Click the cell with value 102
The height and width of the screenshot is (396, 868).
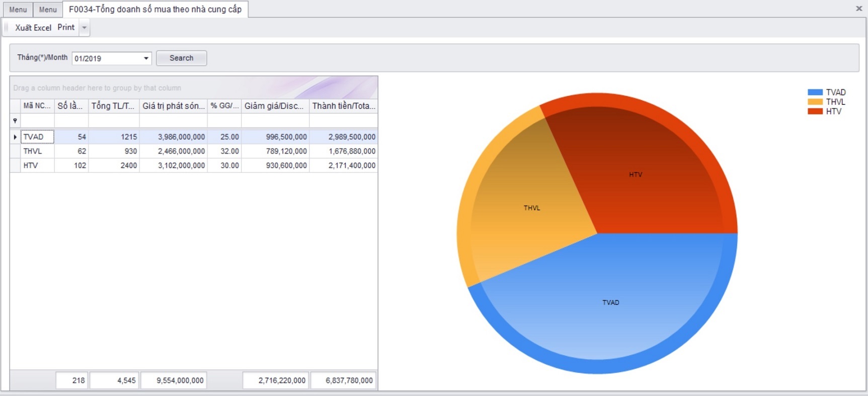tap(71, 165)
